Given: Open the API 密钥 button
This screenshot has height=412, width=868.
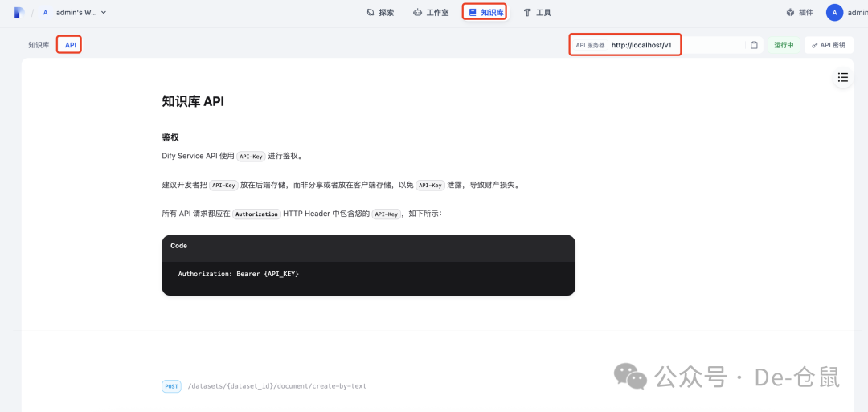Looking at the screenshot, I should [829, 45].
